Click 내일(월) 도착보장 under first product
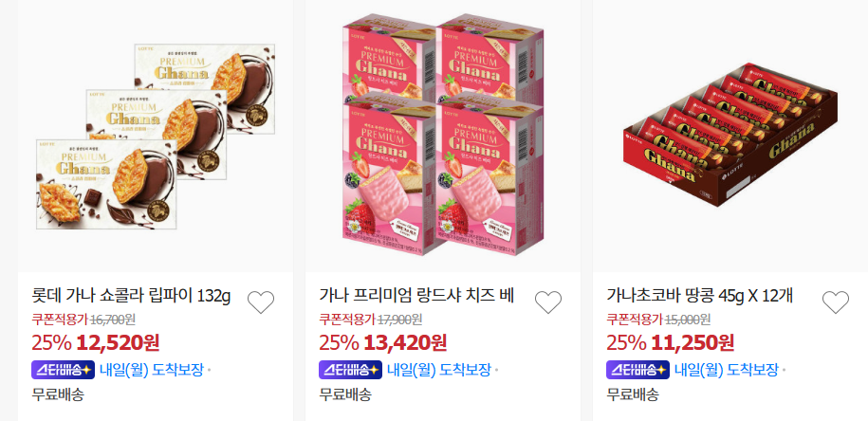 click(x=152, y=370)
